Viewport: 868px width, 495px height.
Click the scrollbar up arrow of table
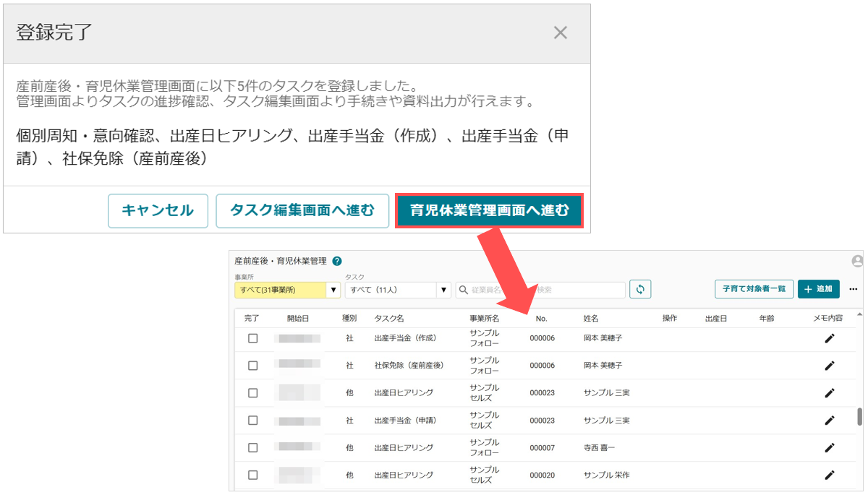pyautogui.click(x=859, y=314)
